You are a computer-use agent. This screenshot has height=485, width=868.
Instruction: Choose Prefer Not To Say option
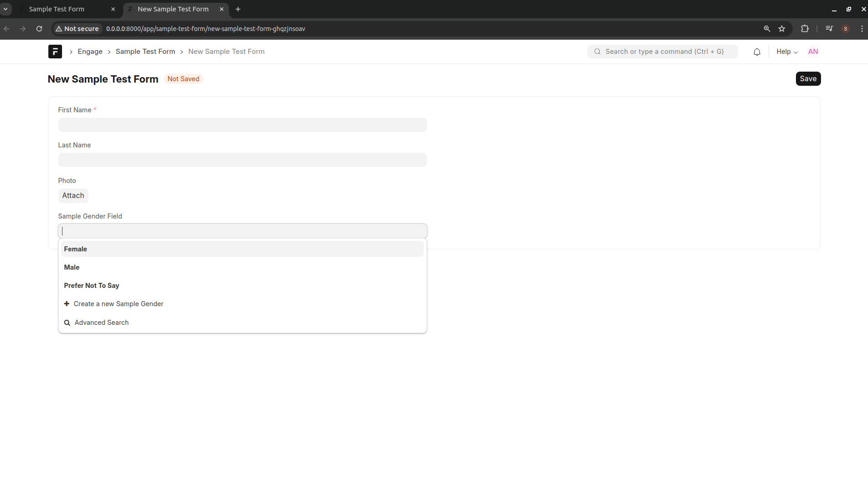(242, 286)
